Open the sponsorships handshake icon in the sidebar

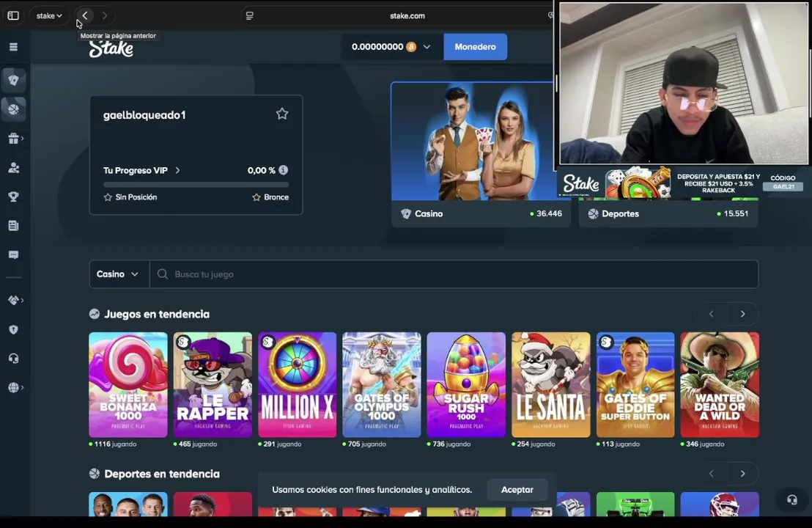(x=13, y=300)
